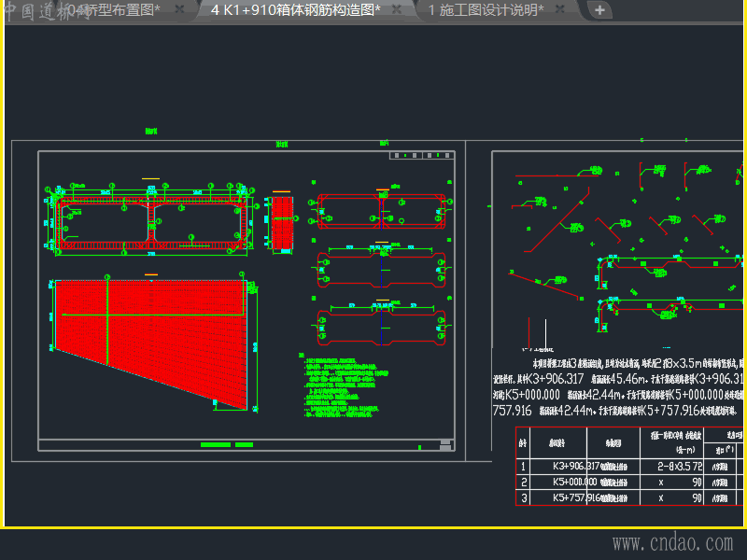Click the text line containing 45.46m
The height and width of the screenshot is (560, 747).
coord(618,379)
